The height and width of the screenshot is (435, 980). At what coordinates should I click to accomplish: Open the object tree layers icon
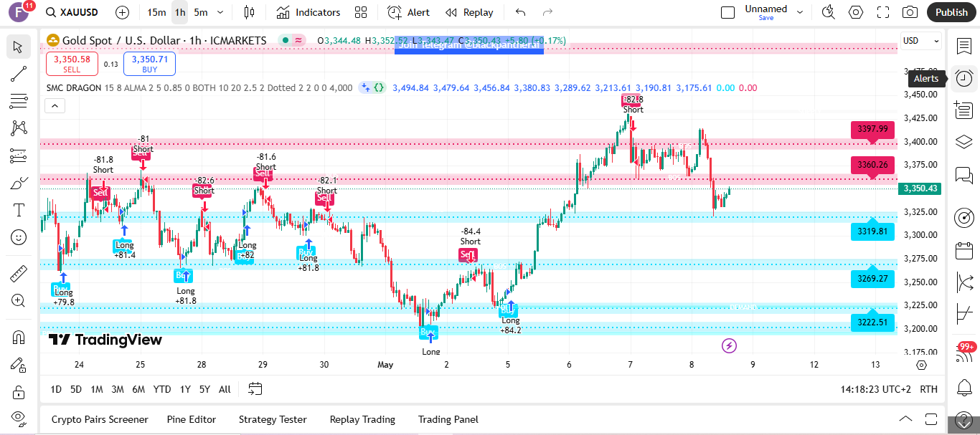(x=964, y=142)
